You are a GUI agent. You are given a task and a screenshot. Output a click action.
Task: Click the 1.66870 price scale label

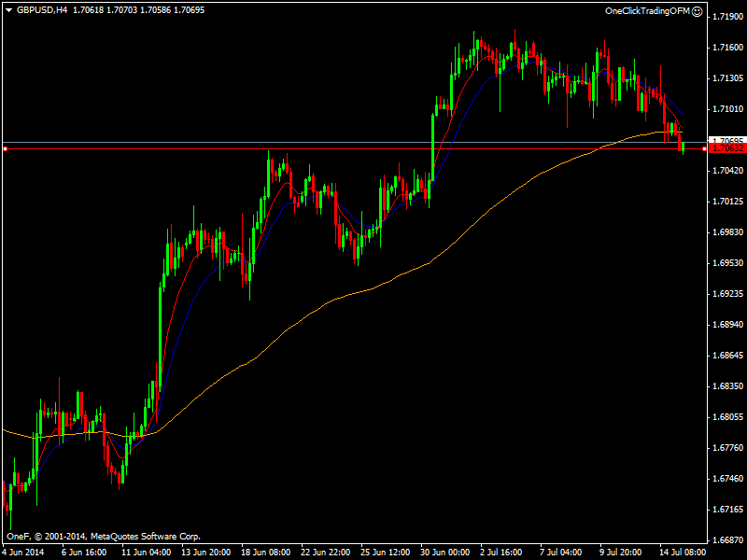(x=727, y=540)
